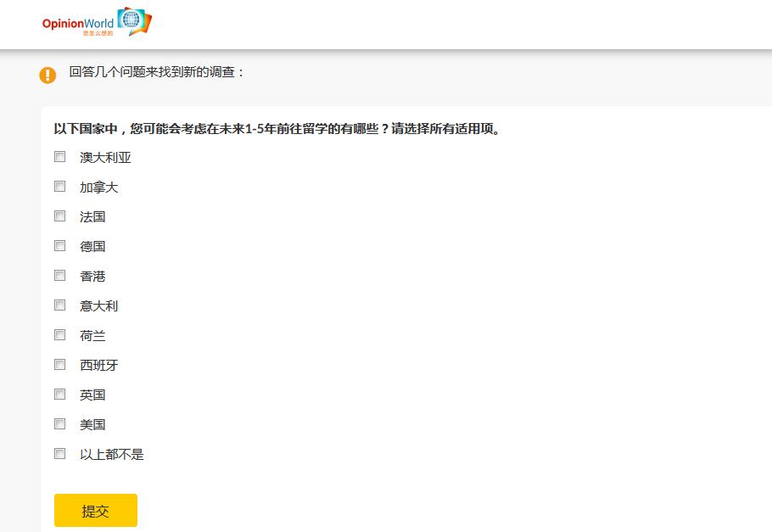Check the 西班牙 option
This screenshot has width=772, height=532.
click(x=59, y=364)
